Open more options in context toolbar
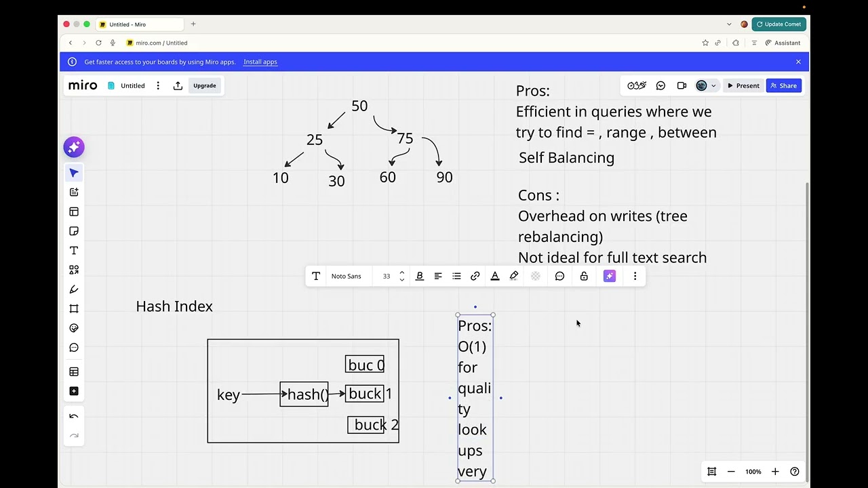Image resolution: width=868 pixels, height=488 pixels. 635,276
